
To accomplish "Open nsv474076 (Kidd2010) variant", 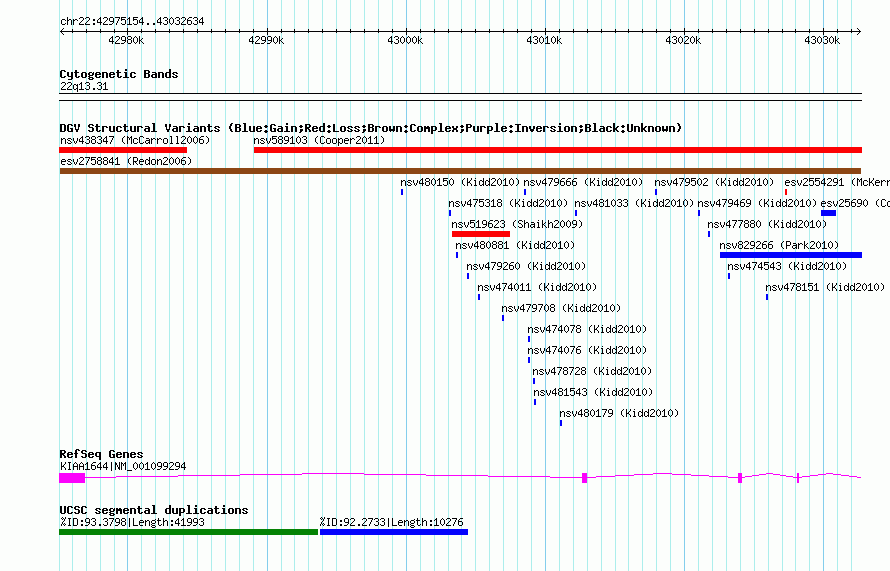I will 587,350.
